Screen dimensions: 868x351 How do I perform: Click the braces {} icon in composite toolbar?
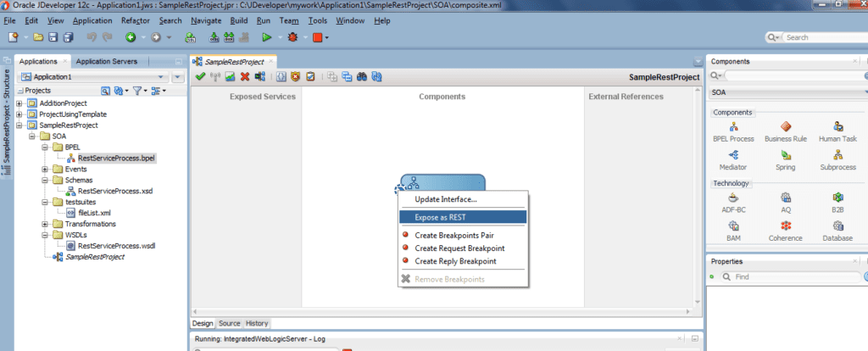pyautogui.click(x=281, y=77)
